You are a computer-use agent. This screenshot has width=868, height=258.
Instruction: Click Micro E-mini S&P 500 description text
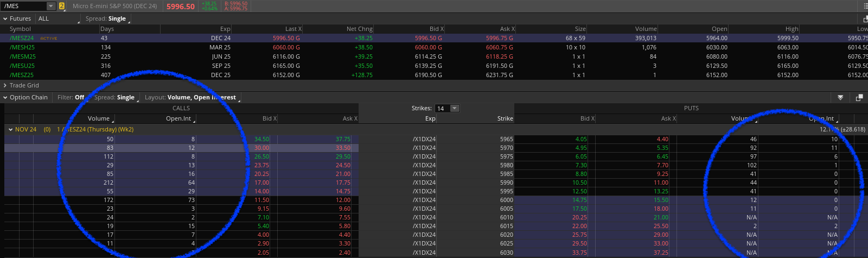115,7
